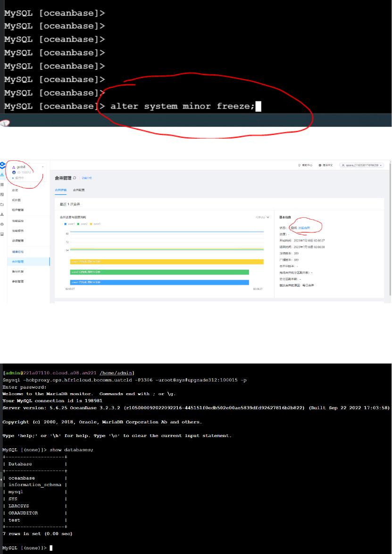Click the purple cluster icon beside gcds8
The height and width of the screenshot is (554, 392).
[14, 167]
